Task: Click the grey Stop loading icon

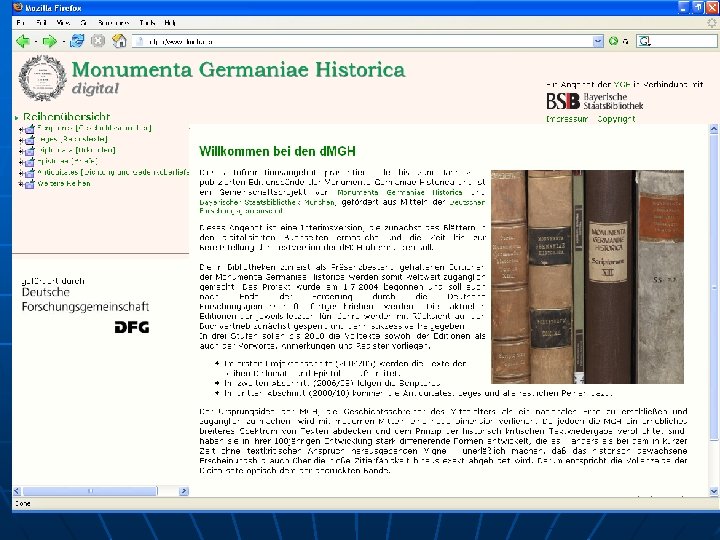Action: click(x=98, y=41)
